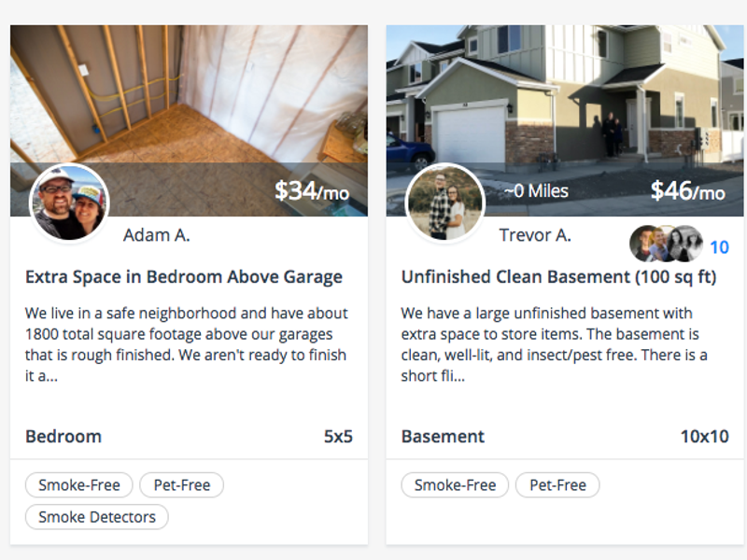
Task: Click the Smoke Detectors tag
Action: click(x=97, y=517)
